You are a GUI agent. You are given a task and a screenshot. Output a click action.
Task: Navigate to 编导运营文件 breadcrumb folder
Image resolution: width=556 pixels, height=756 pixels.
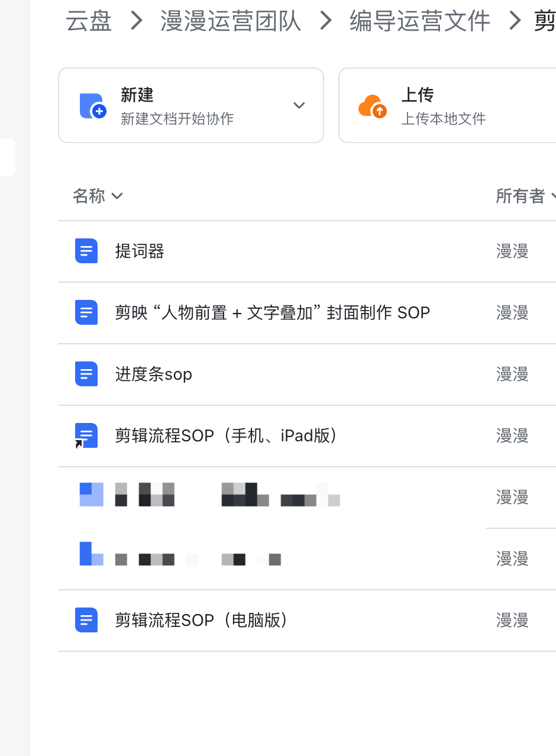click(x=420, y=21)
